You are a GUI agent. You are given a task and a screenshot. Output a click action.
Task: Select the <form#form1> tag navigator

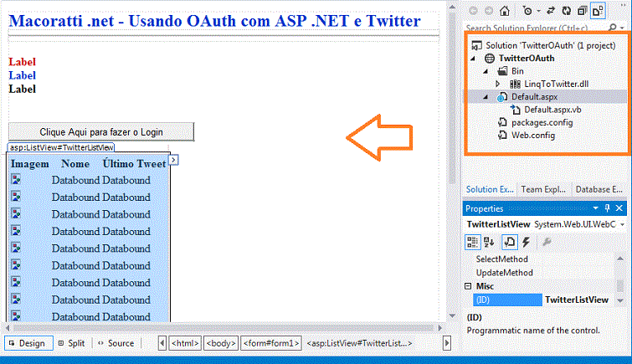coord(271,343)
